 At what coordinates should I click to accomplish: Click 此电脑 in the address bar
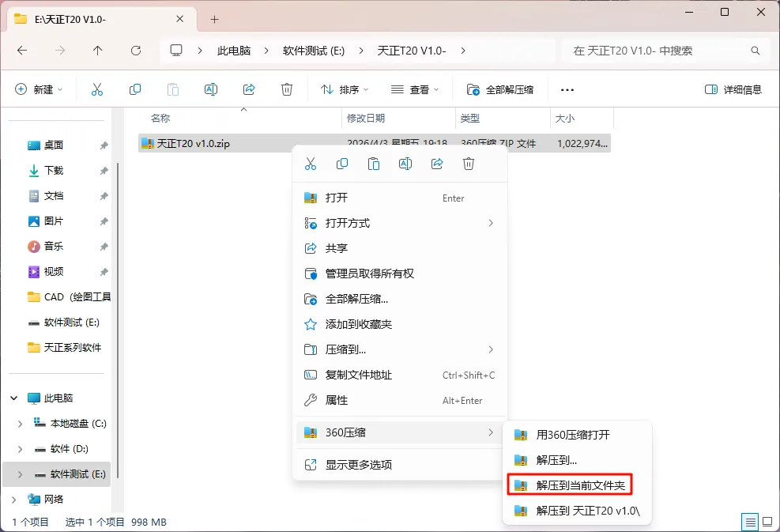[234, 51]
